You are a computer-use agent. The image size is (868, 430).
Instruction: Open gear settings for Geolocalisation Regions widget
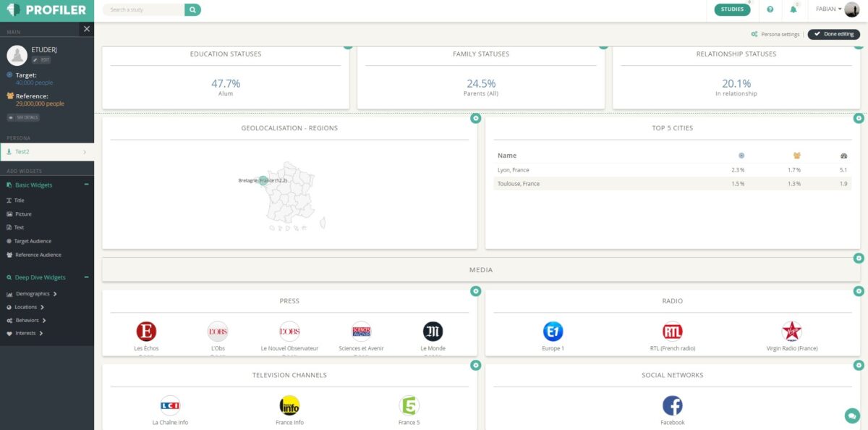coord(475,118)
